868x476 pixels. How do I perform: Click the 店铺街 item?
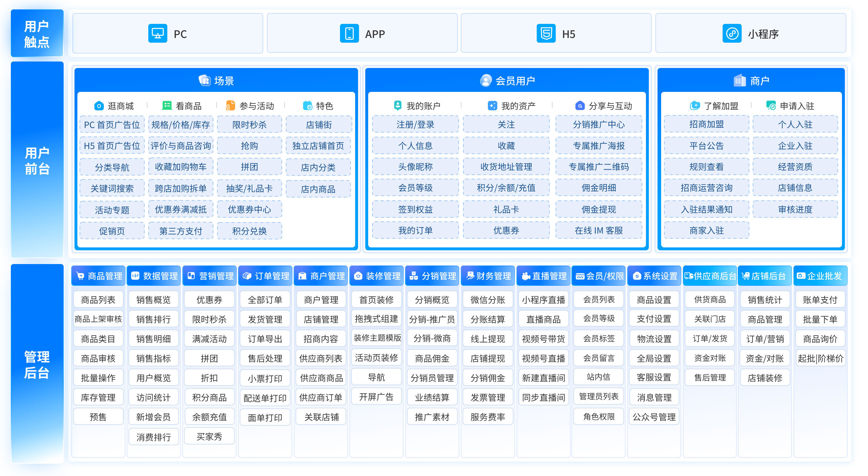click(x=318, y=125)
